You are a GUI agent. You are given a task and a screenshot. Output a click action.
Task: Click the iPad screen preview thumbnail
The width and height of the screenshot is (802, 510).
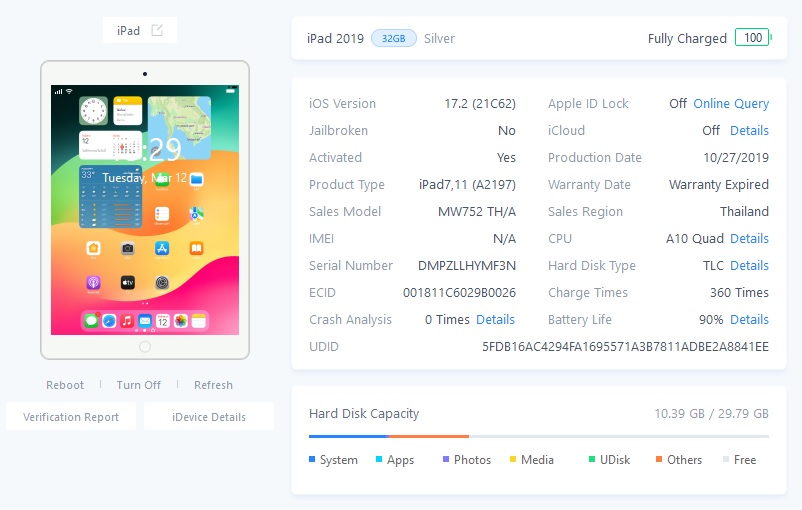[x=145, y=210]
